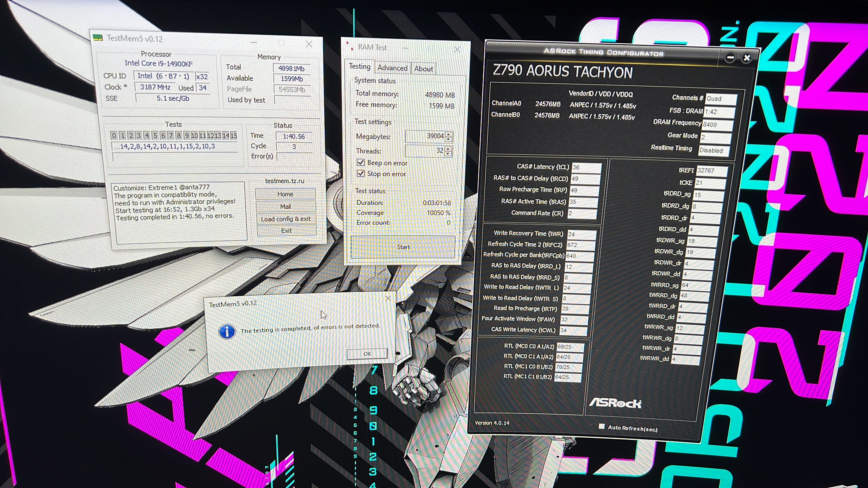
Task: Click test number 15 box in TestMem5
Action: [x=234, y=135]
